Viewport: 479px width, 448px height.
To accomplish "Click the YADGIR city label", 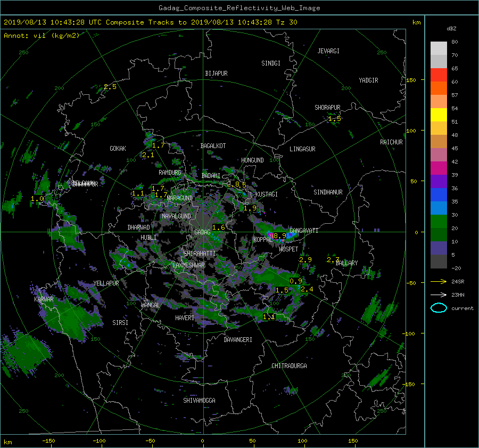I will pyautogui.click(x=368, y=80).
